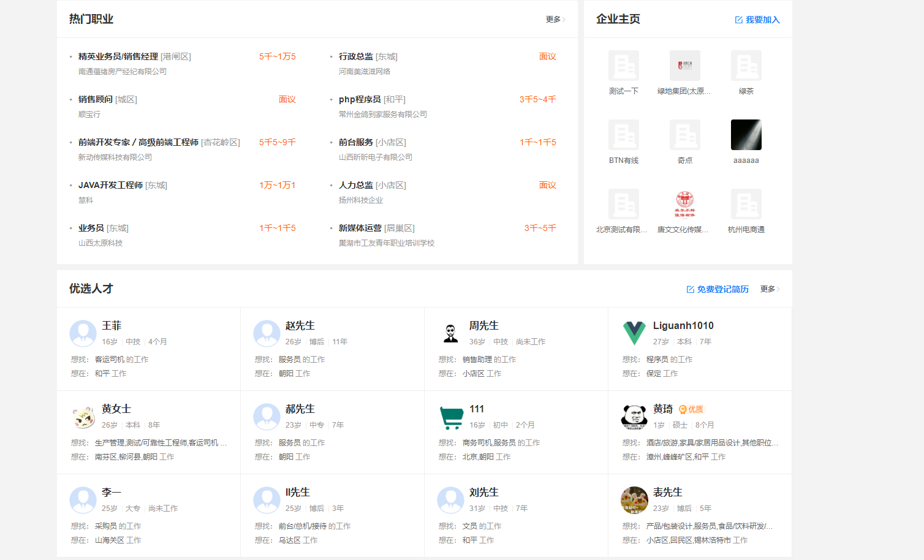Click the Liguanh1010 candidate name
Screen dimensions: 924x560
click(683, 326)
